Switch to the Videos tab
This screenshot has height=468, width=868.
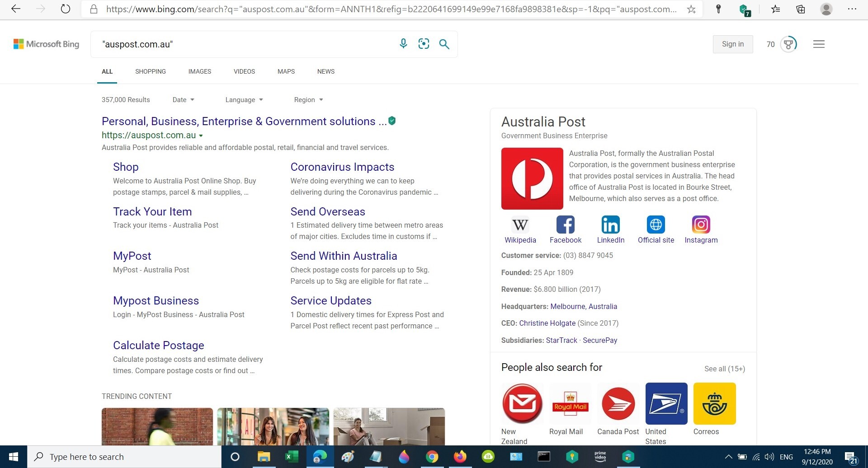244,71
